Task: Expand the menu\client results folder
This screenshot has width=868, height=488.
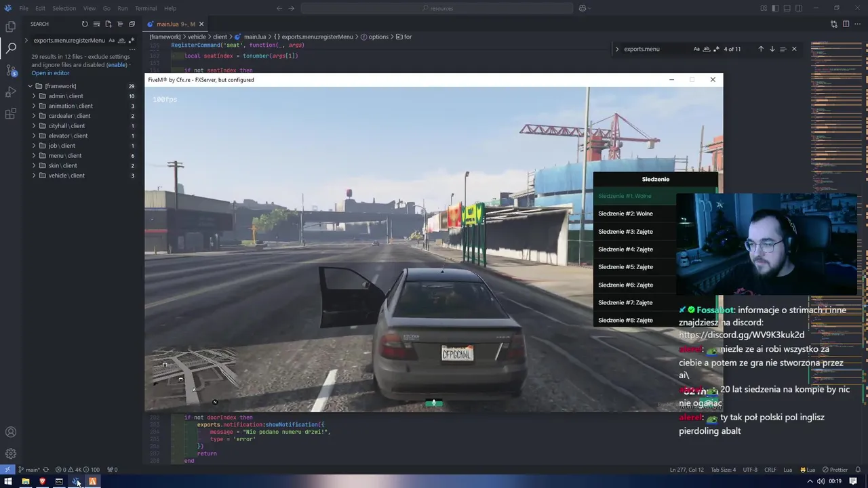Action: pyautogui.click(x=34, y=156)
